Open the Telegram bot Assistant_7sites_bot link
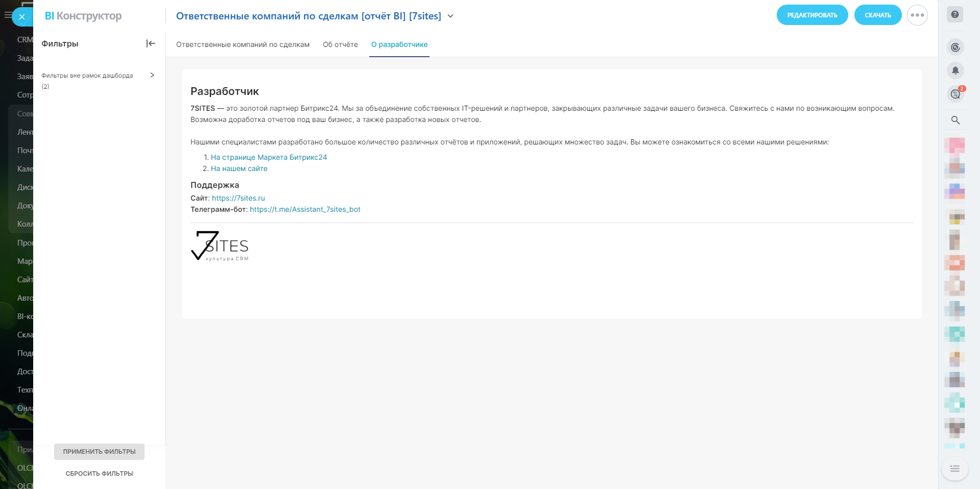The width and height of the screenshot is (980, 489). point(305,209)
